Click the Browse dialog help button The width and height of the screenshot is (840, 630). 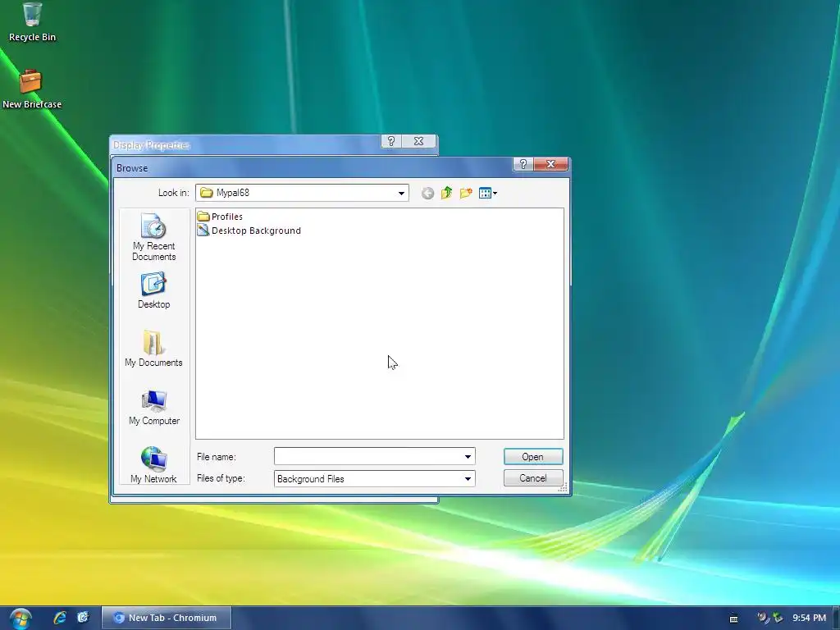[x=523, y=164]
